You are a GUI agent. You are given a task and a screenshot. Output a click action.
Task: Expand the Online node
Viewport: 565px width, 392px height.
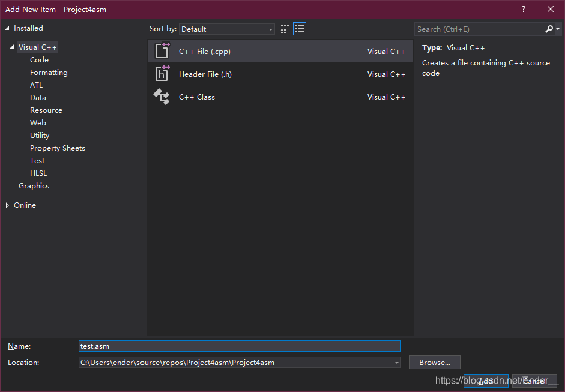point(6,205)
